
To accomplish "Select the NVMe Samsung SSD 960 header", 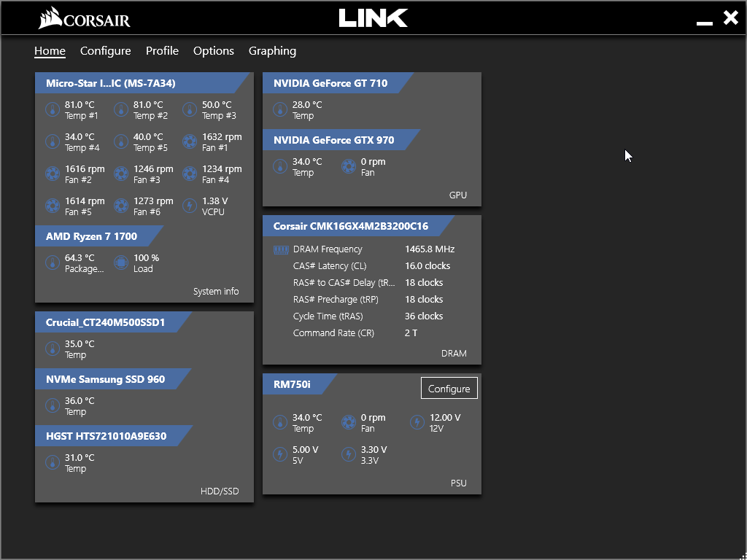I will pos(113,379).
